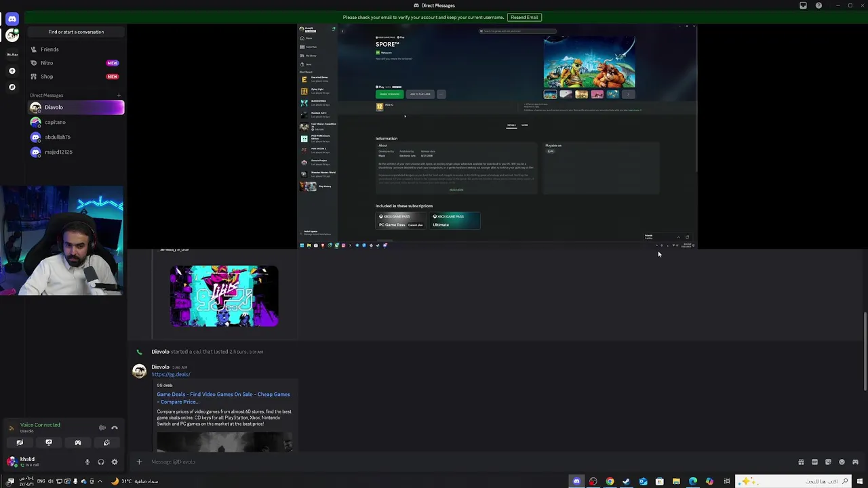Image resolution: width=868 pixels, height=488 pixels.
Task: Disconnect from the voice call
Action: pyautogui.click(x=115, y=428)
